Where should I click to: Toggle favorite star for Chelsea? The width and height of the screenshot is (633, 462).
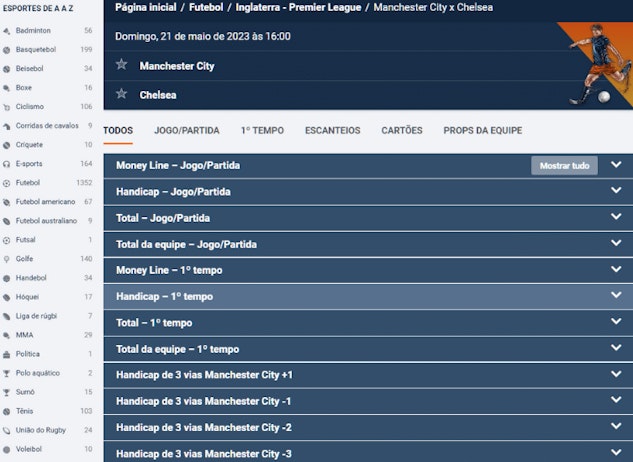point(122,94)
